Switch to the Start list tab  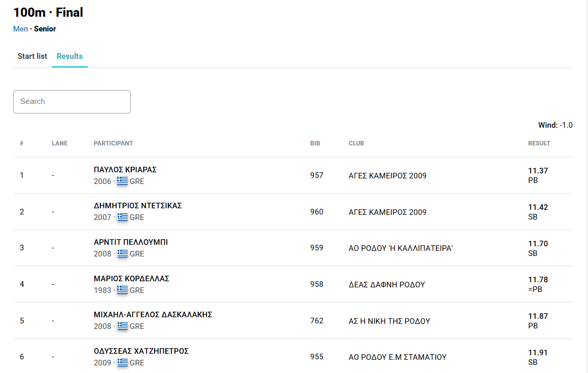pos(32,56)
